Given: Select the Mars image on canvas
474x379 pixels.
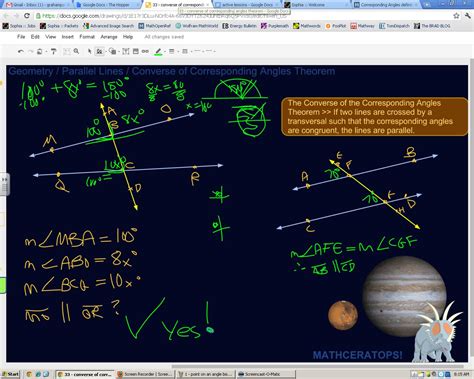Looking at the screenshot, I should click(343, 315).
